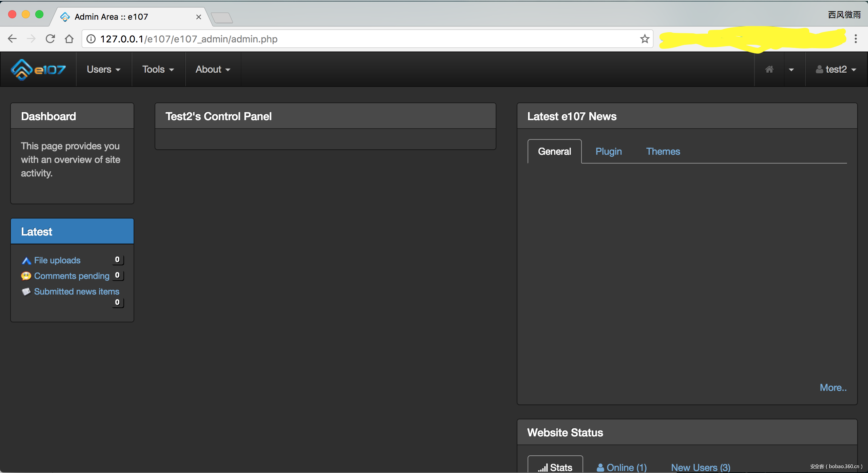Open Comments pending link
The width and height of the screenshot is (868, 473).
click(x=72, y=276)
